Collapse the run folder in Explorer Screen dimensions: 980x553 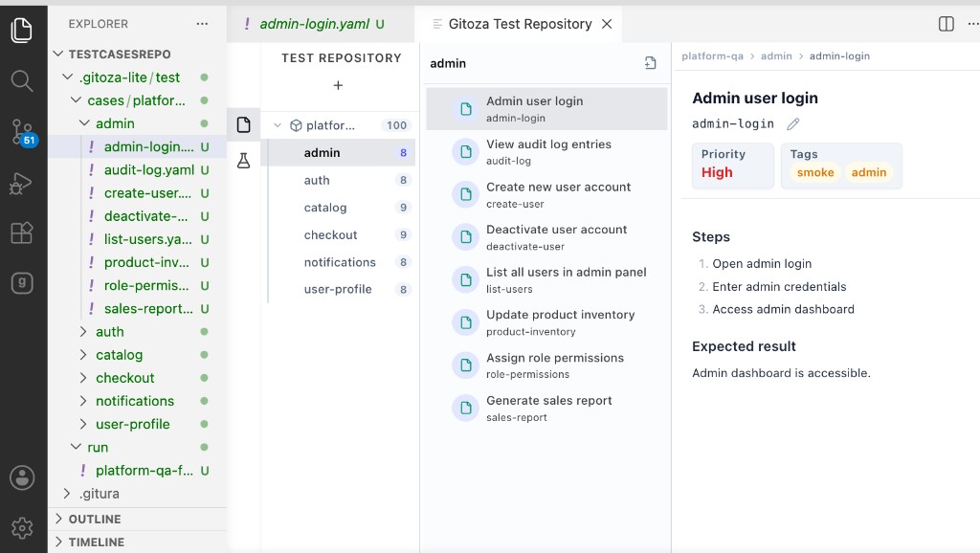[x=76, y=448]
